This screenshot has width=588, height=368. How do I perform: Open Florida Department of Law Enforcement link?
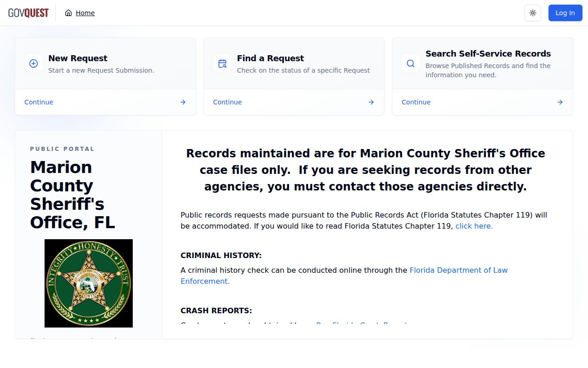click(x=344, y=276)
